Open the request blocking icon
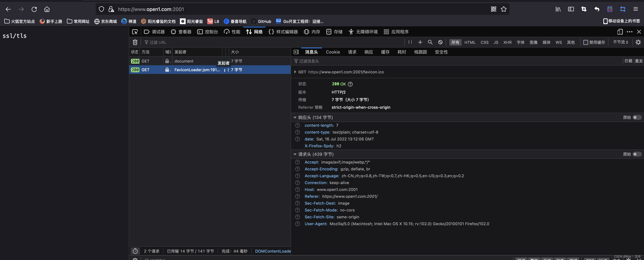Viewport: 644px width, 260px height. point(440,42)
